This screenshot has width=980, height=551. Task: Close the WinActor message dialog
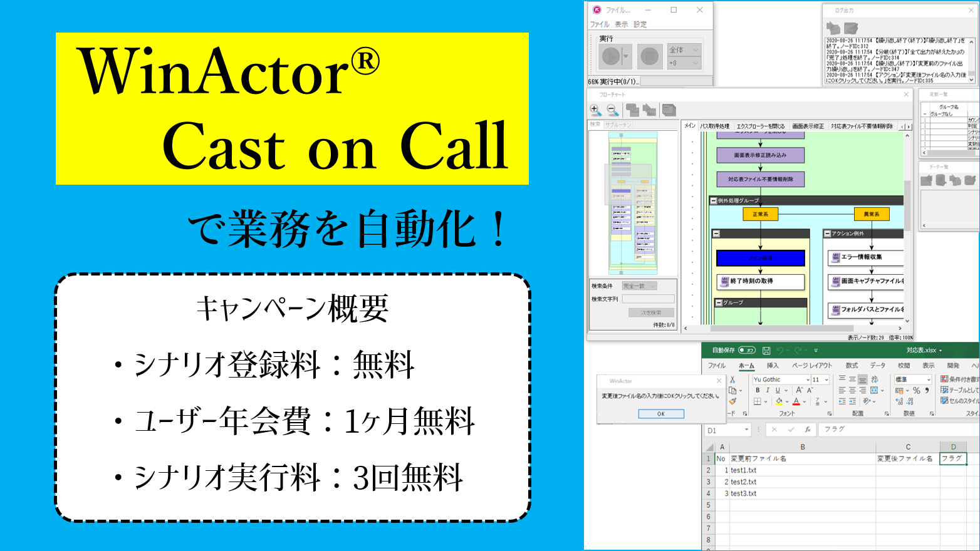719,381
